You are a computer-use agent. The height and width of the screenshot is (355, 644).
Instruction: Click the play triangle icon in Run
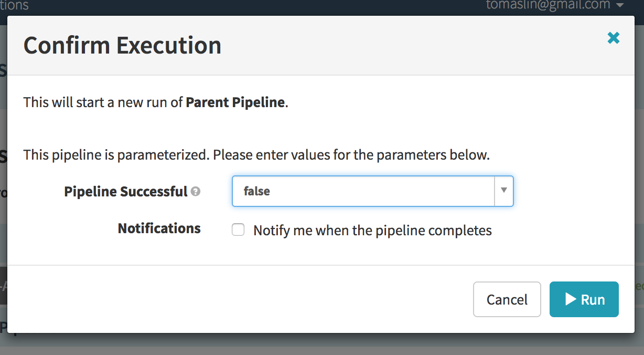[571, 299]
